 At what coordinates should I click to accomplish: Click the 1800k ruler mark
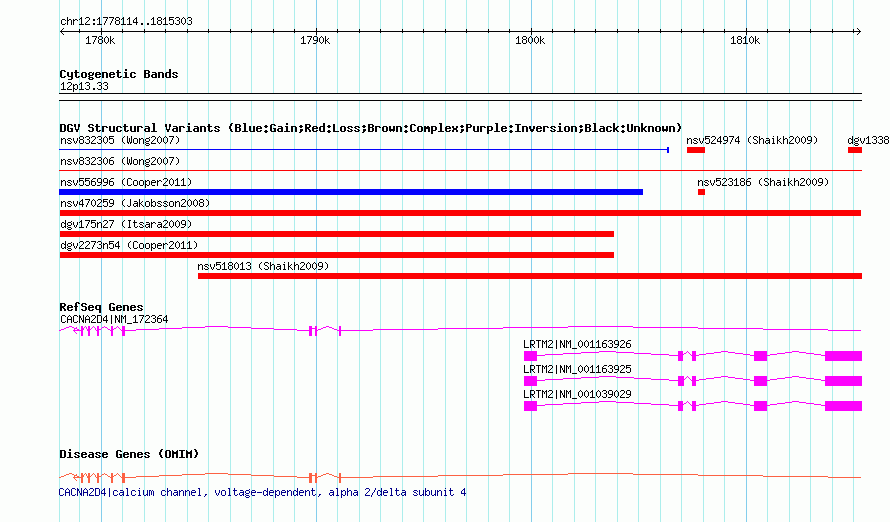coord(530,40)
